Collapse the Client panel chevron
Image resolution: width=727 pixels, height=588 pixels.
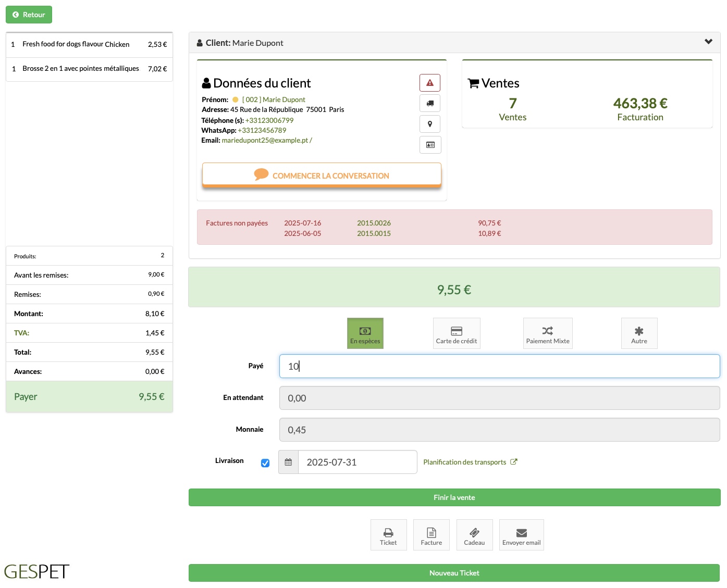click(x=709, y=42)
